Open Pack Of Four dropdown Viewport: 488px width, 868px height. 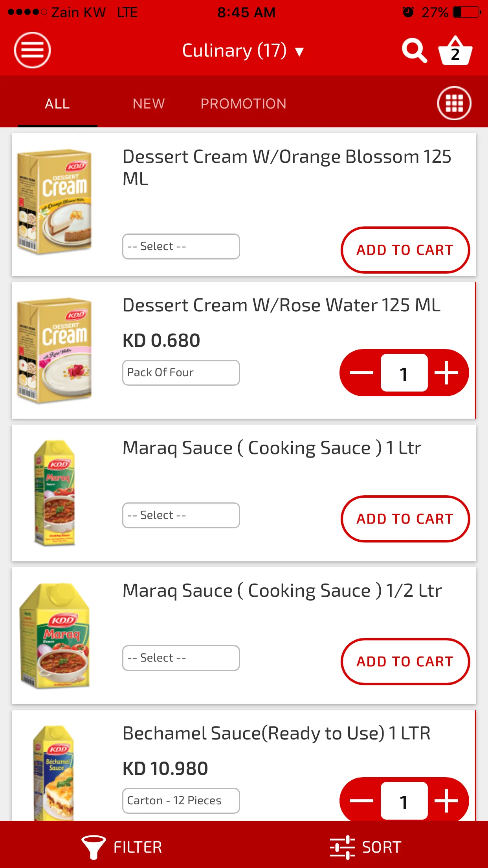(x=181, y=373)
